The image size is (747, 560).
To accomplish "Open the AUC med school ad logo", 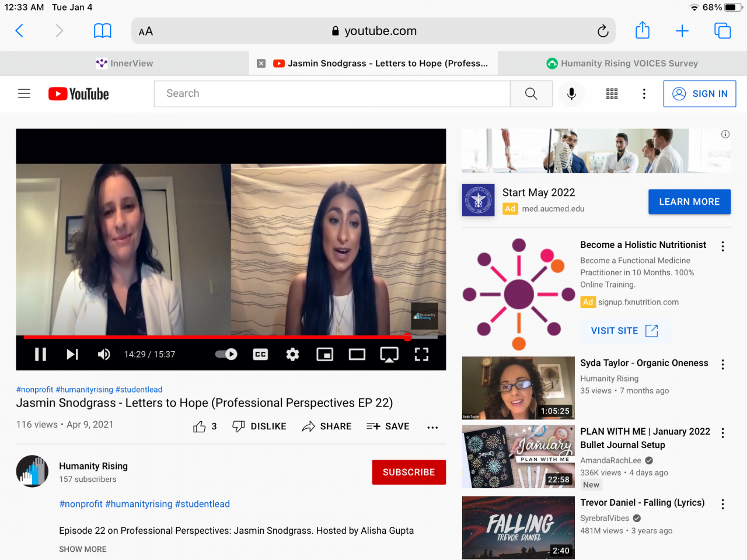I will [479, 200].
